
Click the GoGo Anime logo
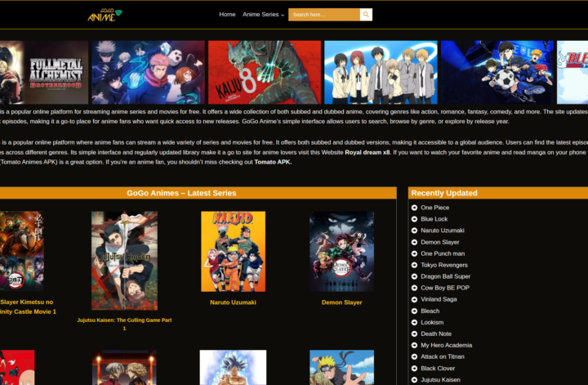105,14
